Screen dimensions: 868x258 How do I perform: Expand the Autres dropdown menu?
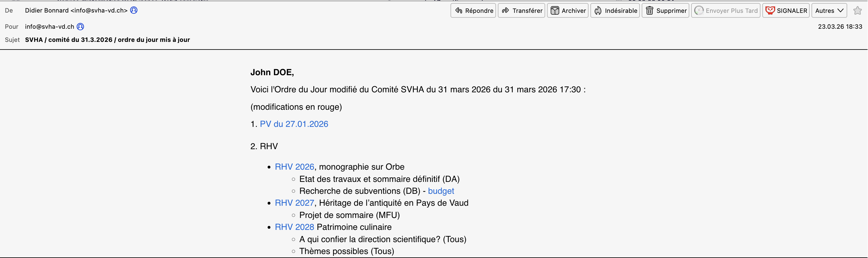point(829,10)
